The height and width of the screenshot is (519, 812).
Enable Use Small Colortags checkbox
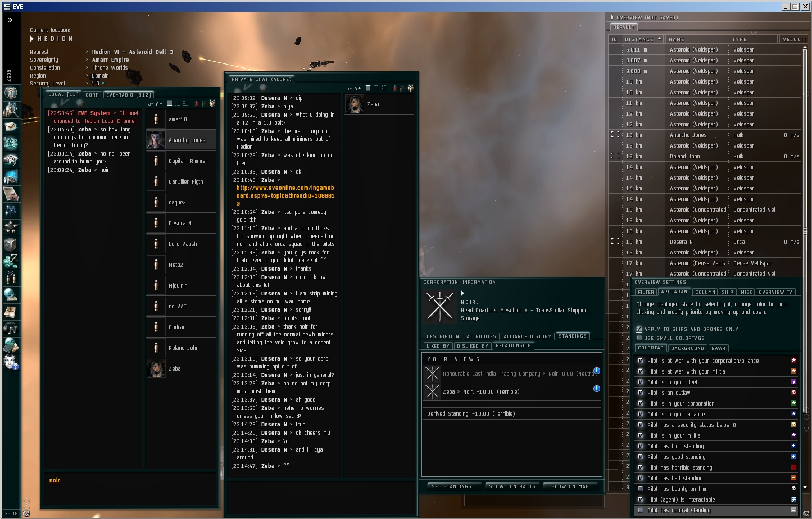tap(639, 338)
